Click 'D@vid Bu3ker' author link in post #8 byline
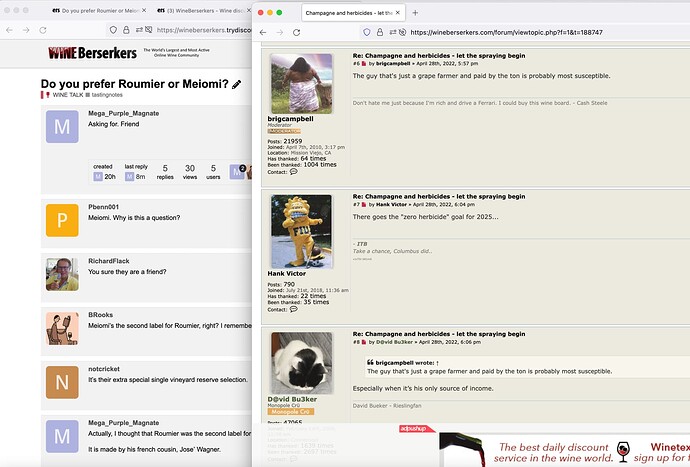The image size is (690, 467). click(394, 342)
